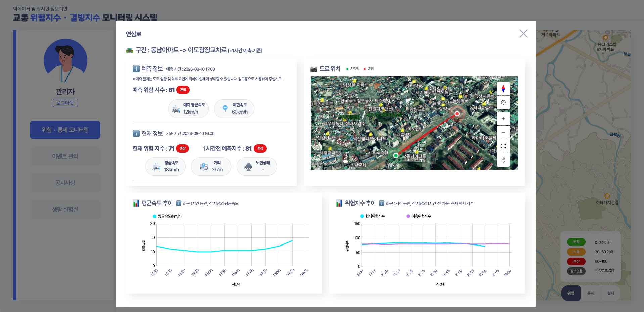
Task: Open the 생활 실험실 menu
Action: (65, 209)
